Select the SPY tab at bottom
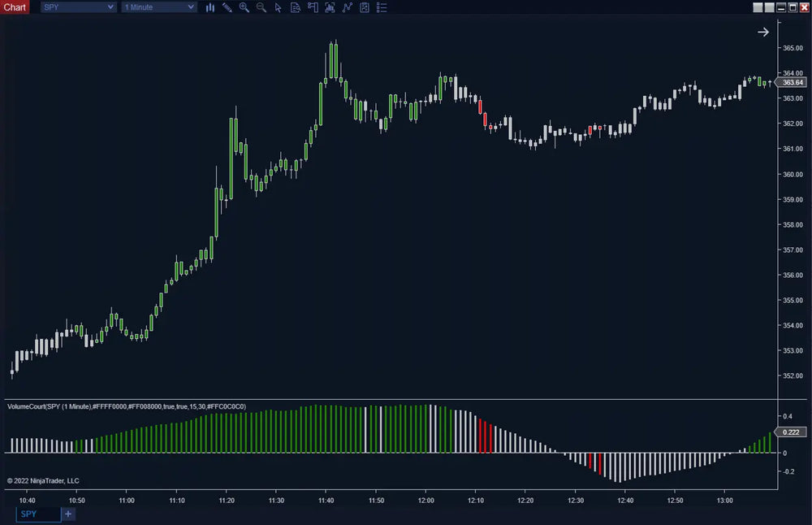 [x=37, y=514]
